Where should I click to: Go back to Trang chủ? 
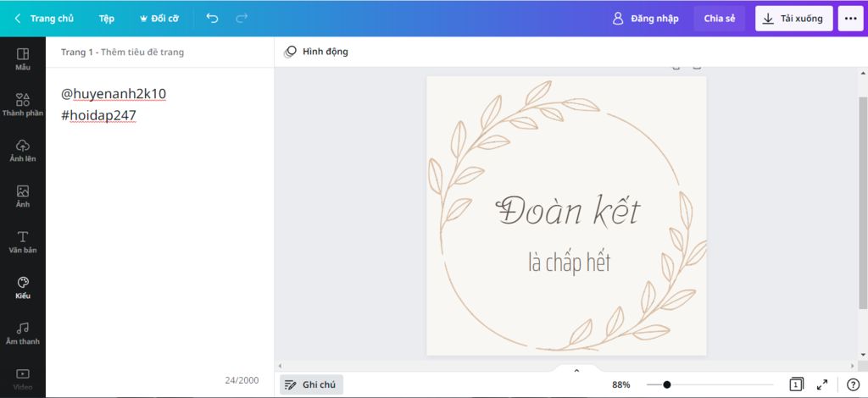coord(44,19)
